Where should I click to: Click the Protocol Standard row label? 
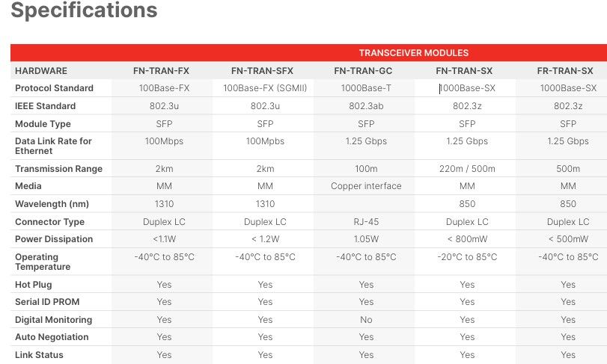tap(54, 88)
